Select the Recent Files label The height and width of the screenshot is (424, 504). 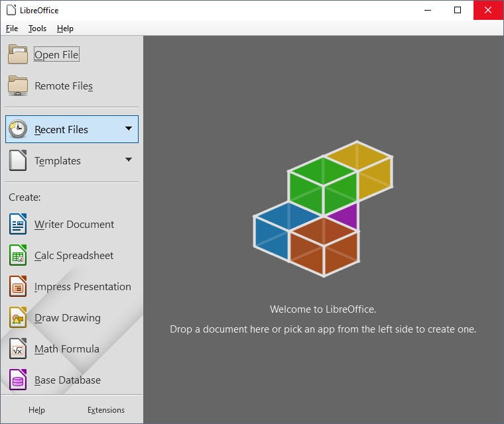61,129
